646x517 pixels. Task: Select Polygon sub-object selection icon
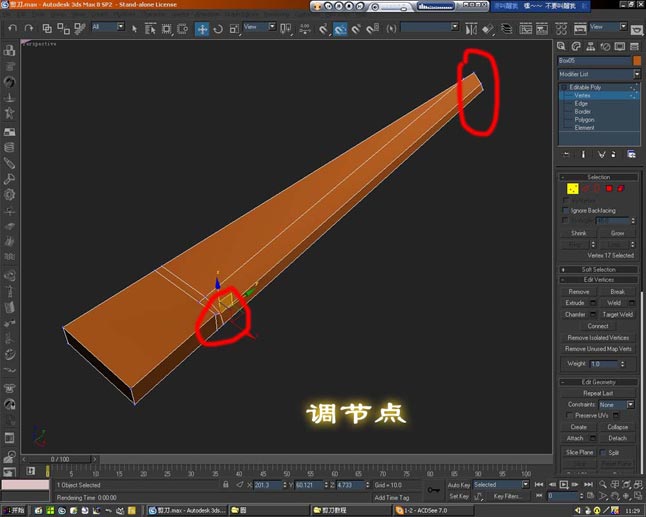coord(609,189)
